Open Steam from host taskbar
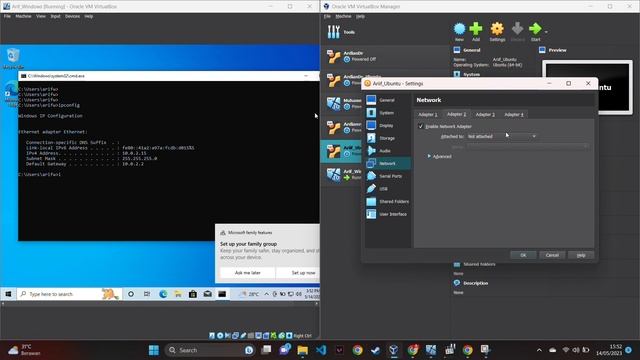Viewport: 640px width, 360px height. pyautogui.click(x=376, y=350)
